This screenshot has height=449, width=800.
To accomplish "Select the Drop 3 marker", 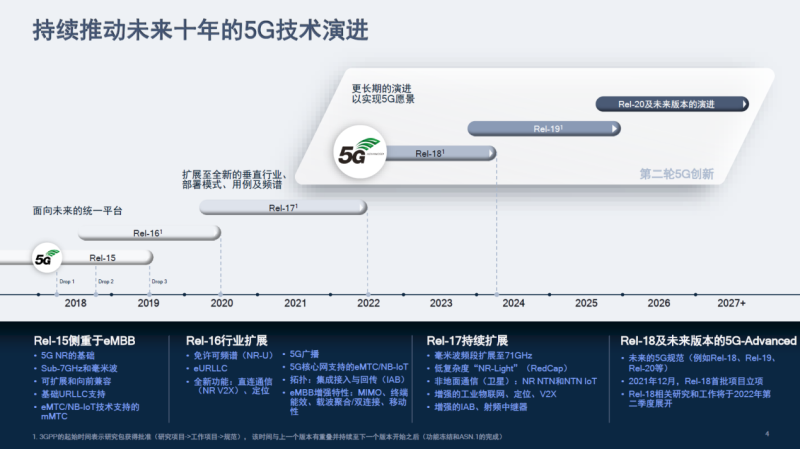I will [x=159, y=282].
